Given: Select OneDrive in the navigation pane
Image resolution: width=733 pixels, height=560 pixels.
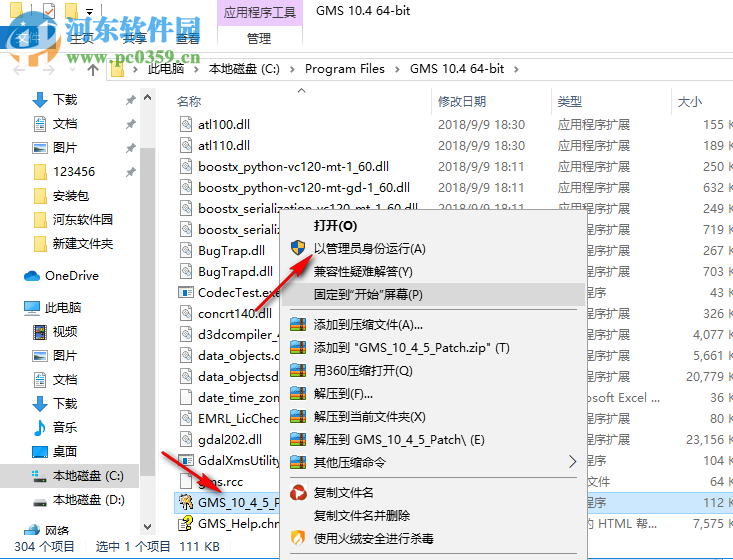Looking at the screenshot, I should [x=72, y=276].
